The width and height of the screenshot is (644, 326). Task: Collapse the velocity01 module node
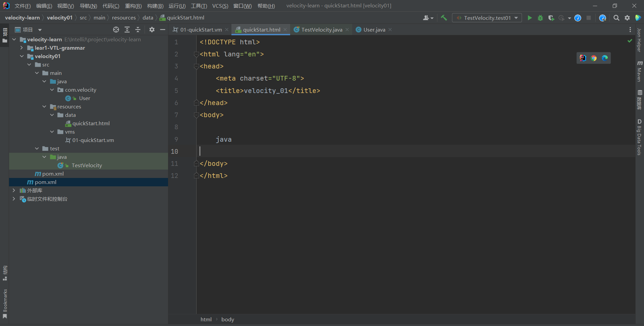click(21, 56)
